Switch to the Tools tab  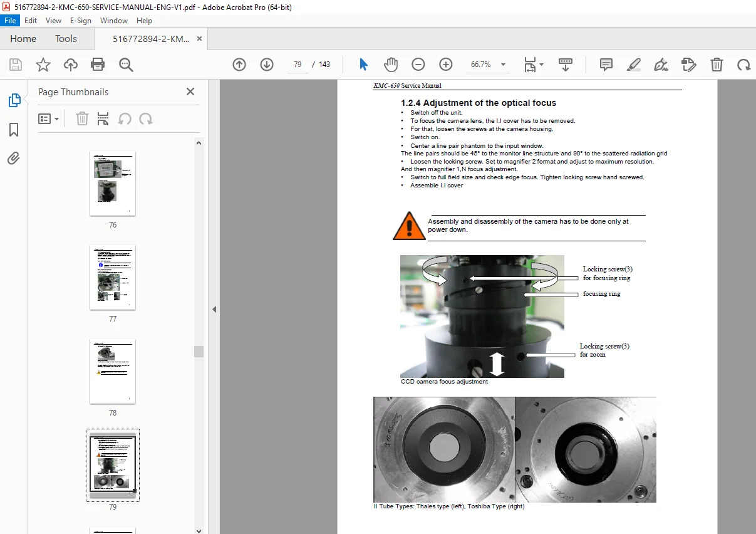point(66,39)
